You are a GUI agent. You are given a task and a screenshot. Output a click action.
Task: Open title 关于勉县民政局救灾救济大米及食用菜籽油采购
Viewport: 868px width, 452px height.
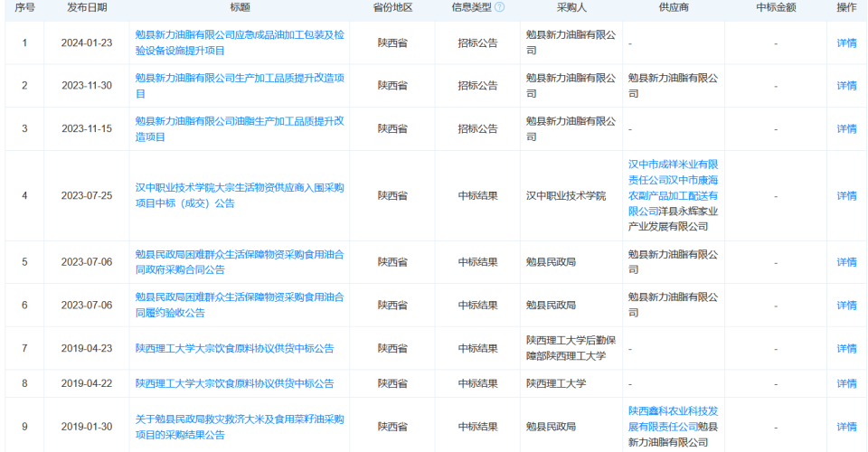[240, 427]
